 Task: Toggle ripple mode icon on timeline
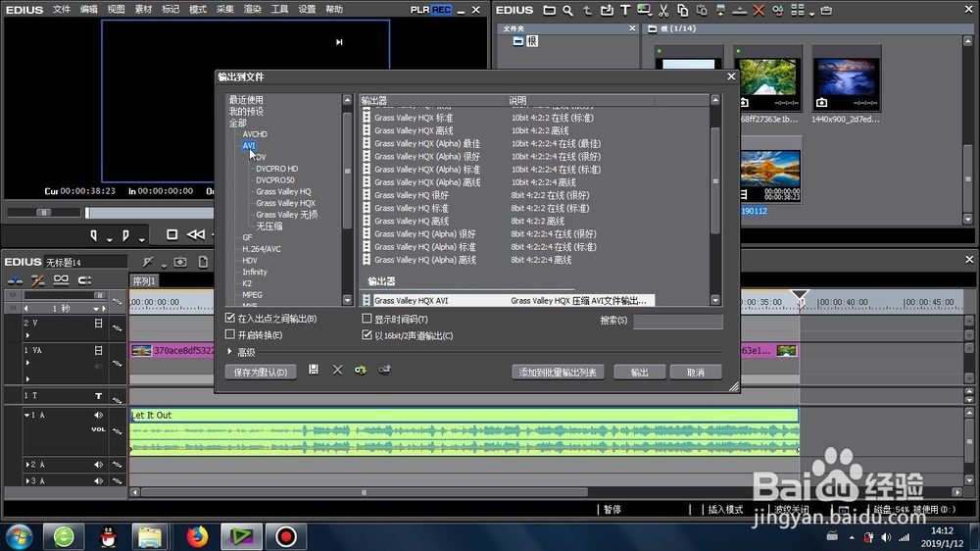38,280
